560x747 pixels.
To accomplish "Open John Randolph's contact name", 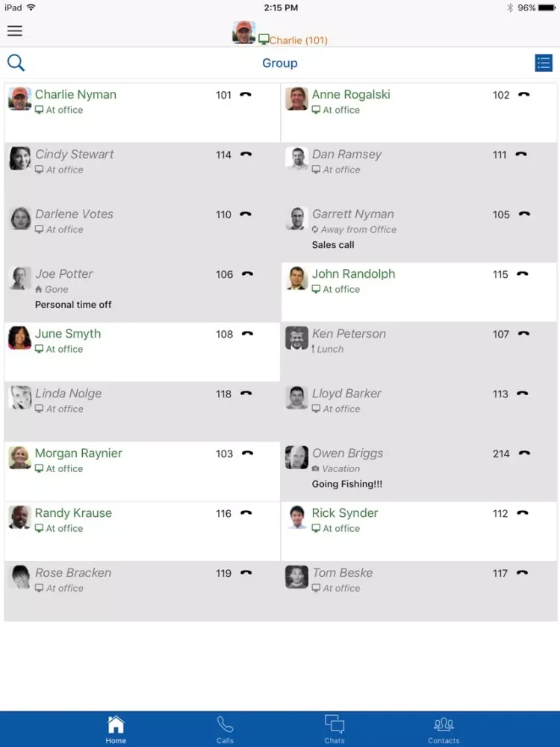I will tap(353, 274).
